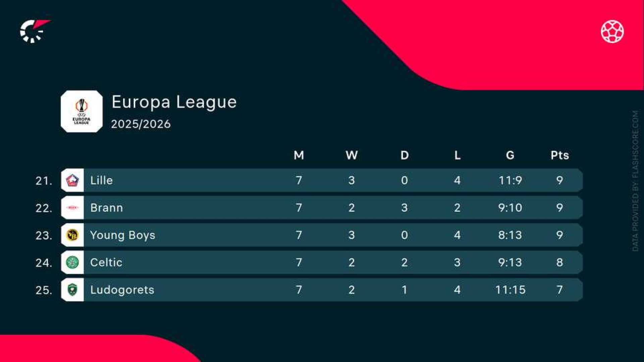Click the Pts column header
Viewport: 644px width, 362px height.
pos(559,155)
